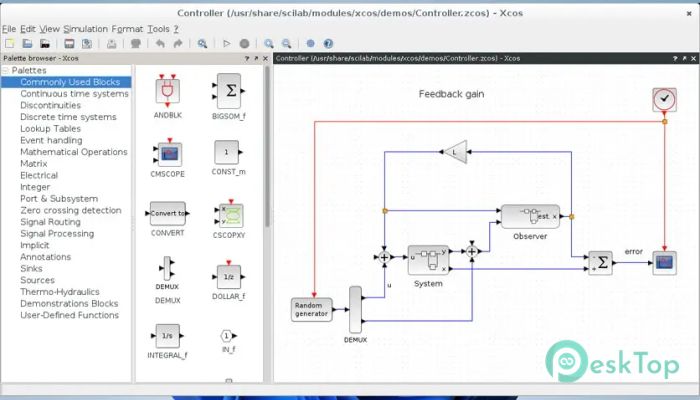
Task: Select Port & Subsystem palette
Action: [59, 199]
